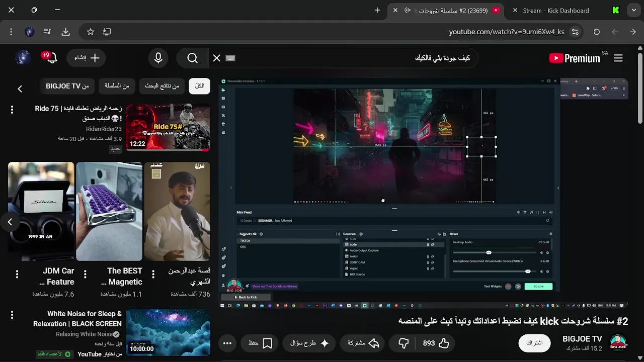Image resolution: width=644 pixels, height=362 pixels.
Task: Open the BIGJOE TV channel name
Action: tap(582, 339)
